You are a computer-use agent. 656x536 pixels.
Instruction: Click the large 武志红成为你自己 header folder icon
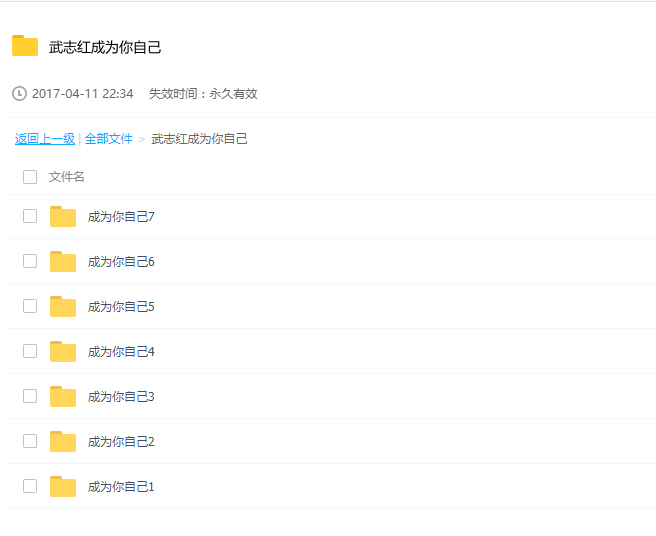(x=25, y=46)
